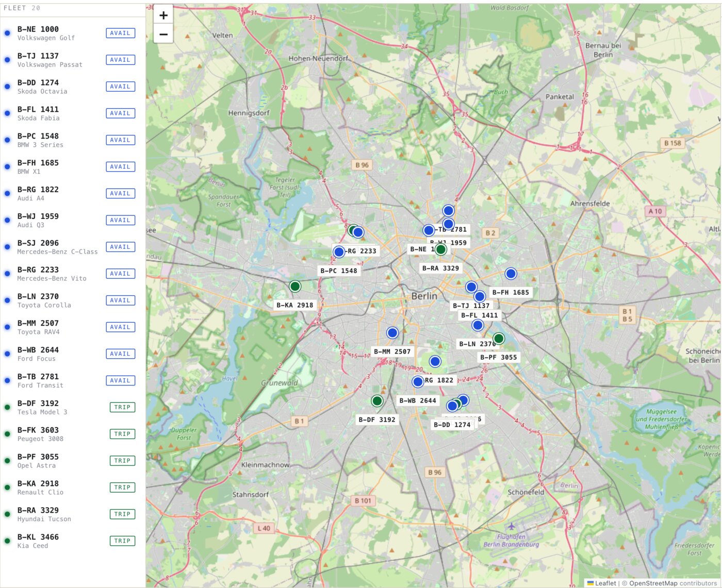Click the map label reading B-PF 3055
This screenshot has width=722, height=588.
click(499, 357)
